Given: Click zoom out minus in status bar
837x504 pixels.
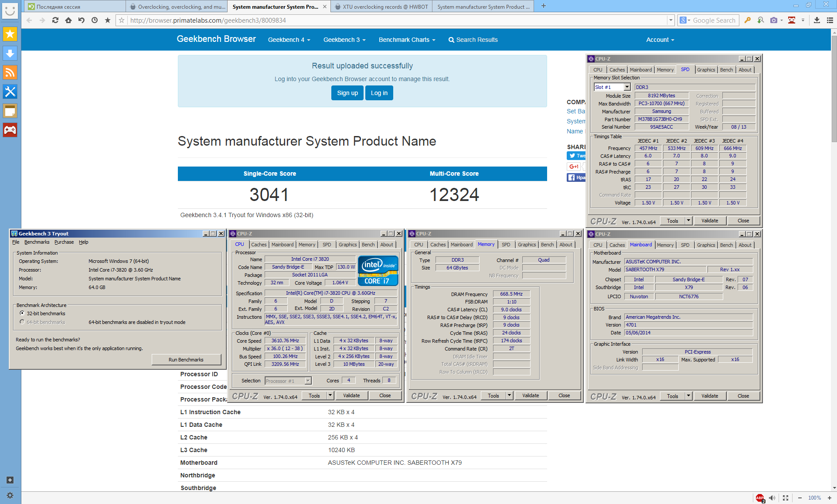Looking at the screenshot, I should pyautogui.click(x=800, y=498).
